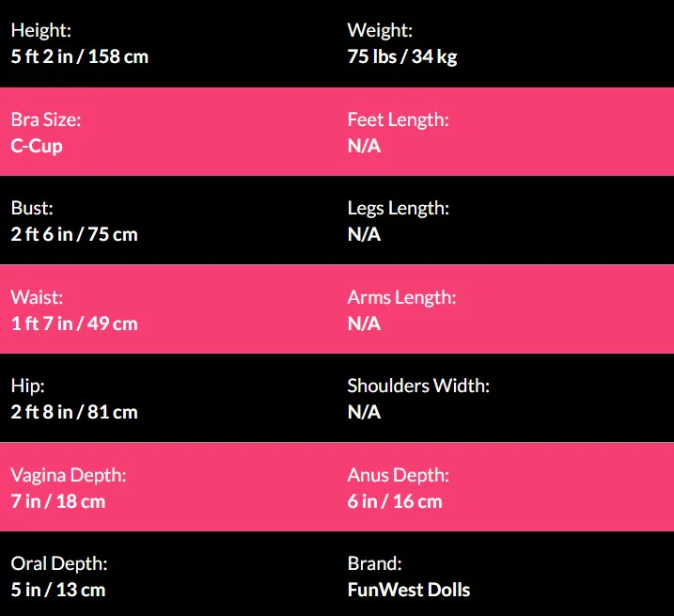674x616 pixels.
Task: Select the 75 lbs / 34 kg value
Action: [402, 56]
